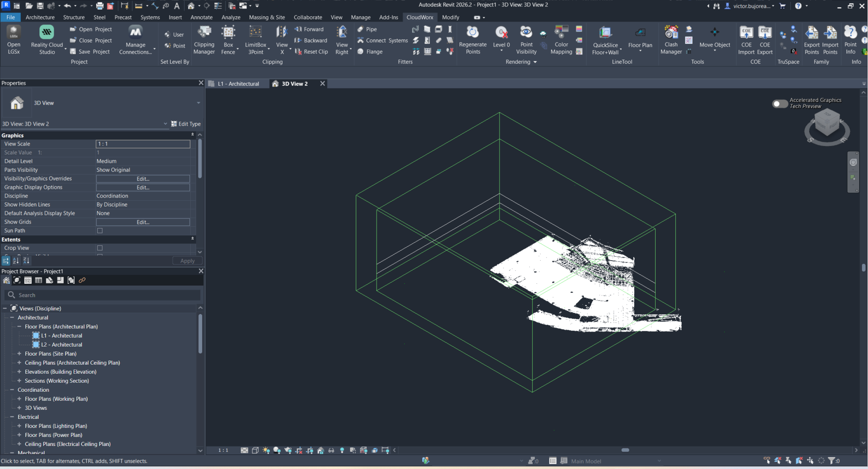Open Reality Cloud Studio

click(x=47, y=33)
